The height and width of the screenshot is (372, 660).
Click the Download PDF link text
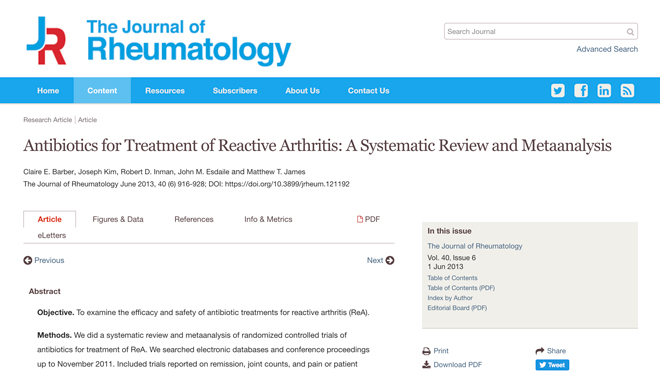coord(458,365)
